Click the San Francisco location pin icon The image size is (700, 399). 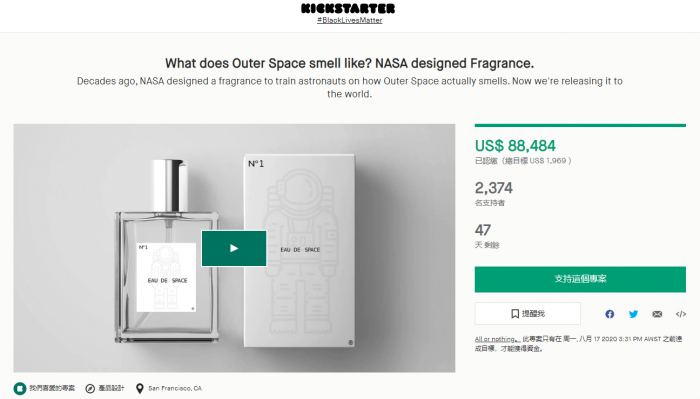click(x=140, y=389)
